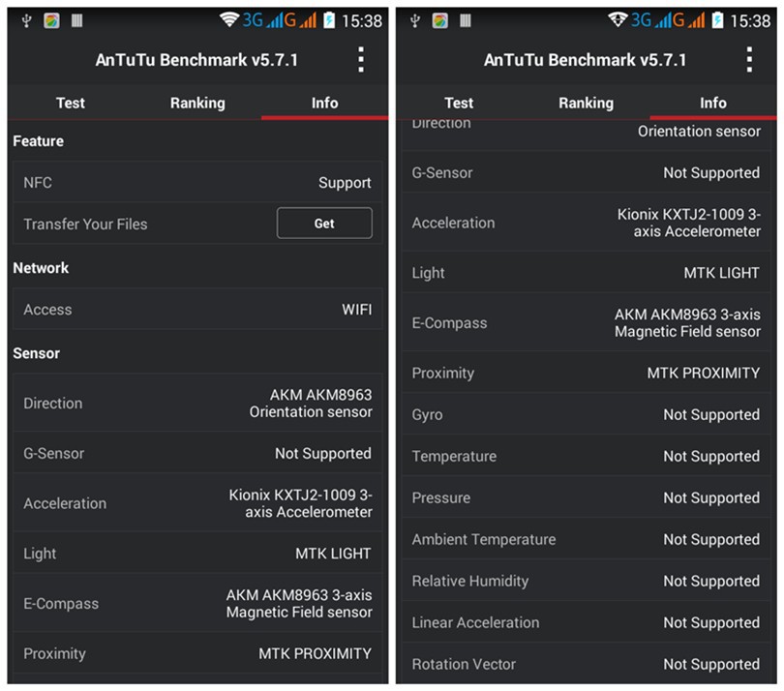Tap E-Compass row on right screen
784x691 pixels.
[x=586, y=322]
